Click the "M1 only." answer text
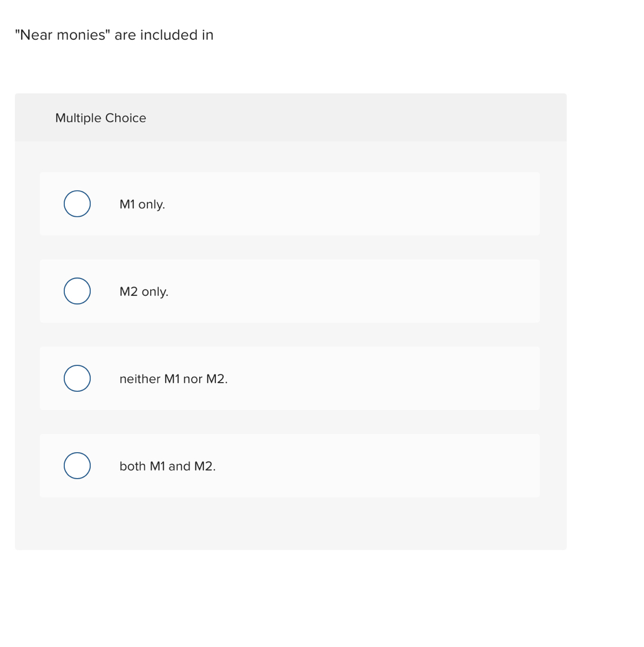 [142, 205]
